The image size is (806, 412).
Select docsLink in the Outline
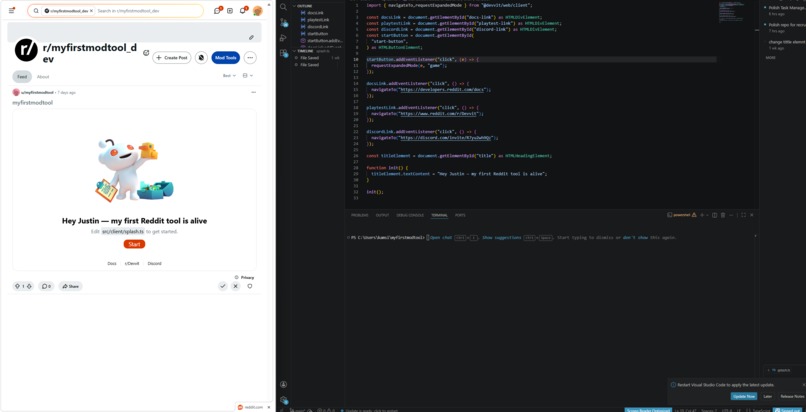tap(316, 12)
